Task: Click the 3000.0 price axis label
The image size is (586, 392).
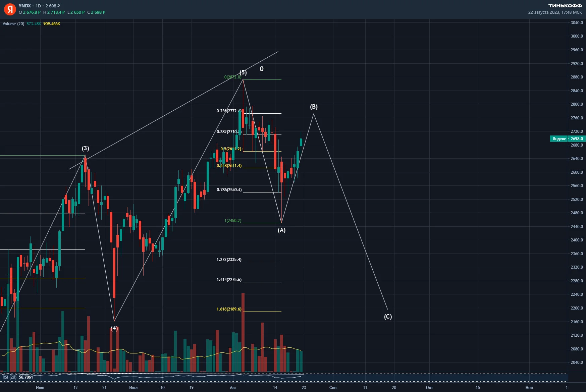Action: click(x=577, y=36)
